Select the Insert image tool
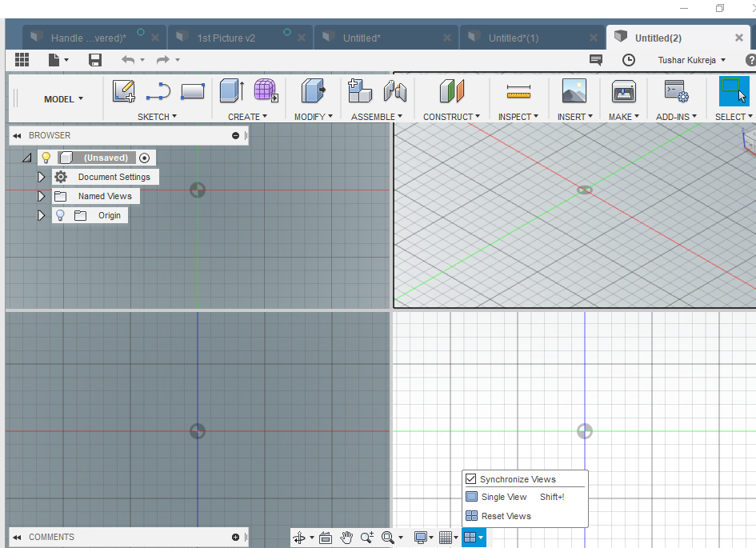This screenshot has height=548, width=756. point(574,91)
